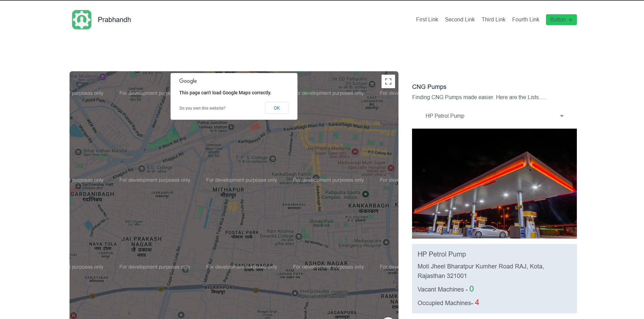The height and width of the screenshot is (319, 644).
Task: Click the JAI PRAKASH NAGAR map label
Action: [x=142, y=247]
